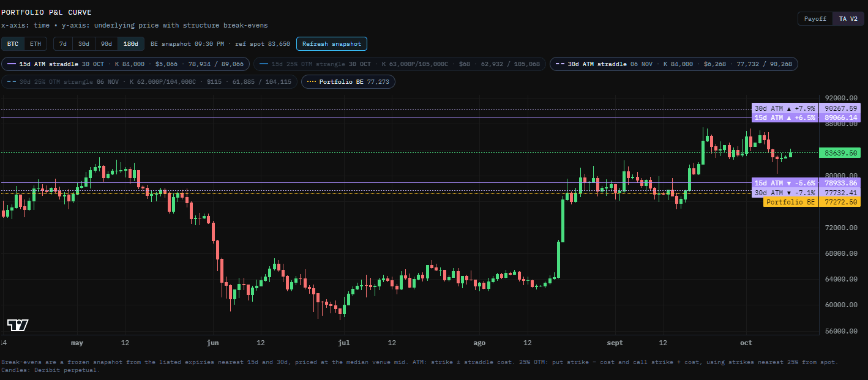Click the 30d ATM +7.9% price line label
The height and width of the screenshot is (380, 868).
click(785, 108)
